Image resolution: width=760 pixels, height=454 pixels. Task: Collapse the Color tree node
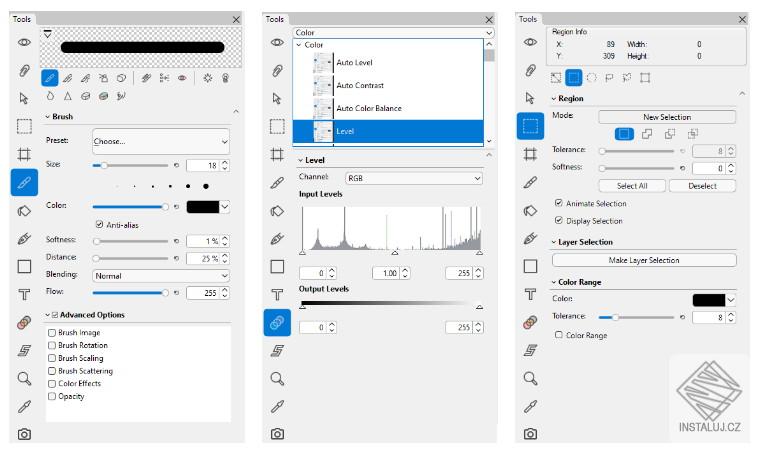(x=299, y=45)
